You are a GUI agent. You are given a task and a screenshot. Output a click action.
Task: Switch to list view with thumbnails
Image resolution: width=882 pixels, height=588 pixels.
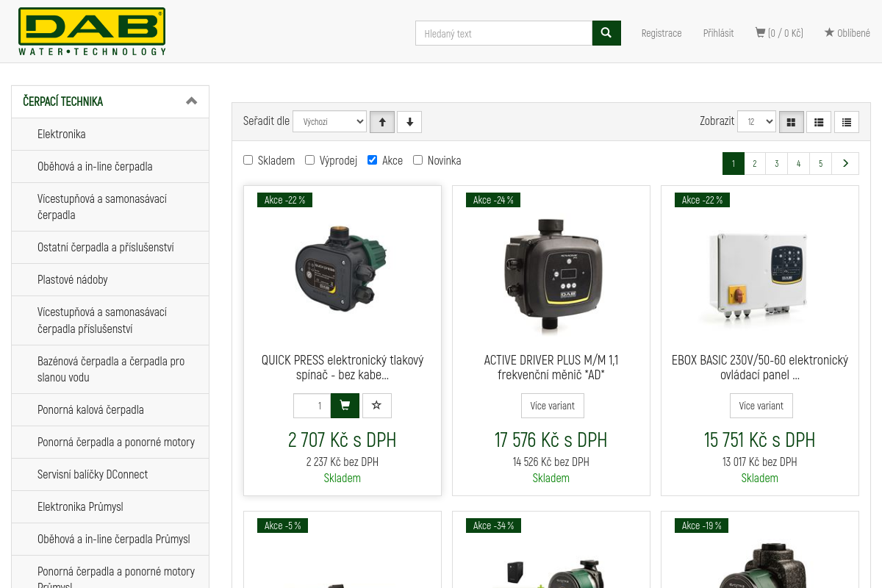[819, 122]
